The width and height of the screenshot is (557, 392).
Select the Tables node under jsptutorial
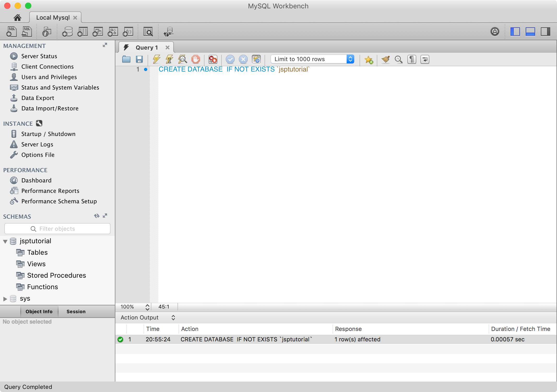pyautogui.click(x=37, y=252)
